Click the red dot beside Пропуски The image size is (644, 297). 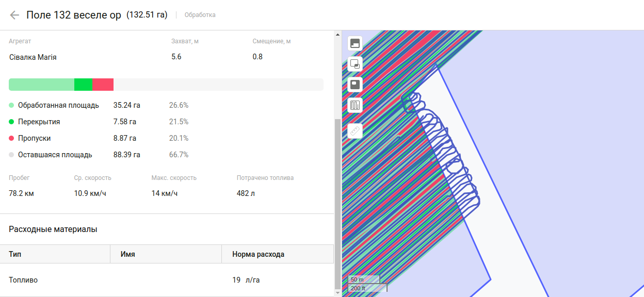tap(11, 139)
